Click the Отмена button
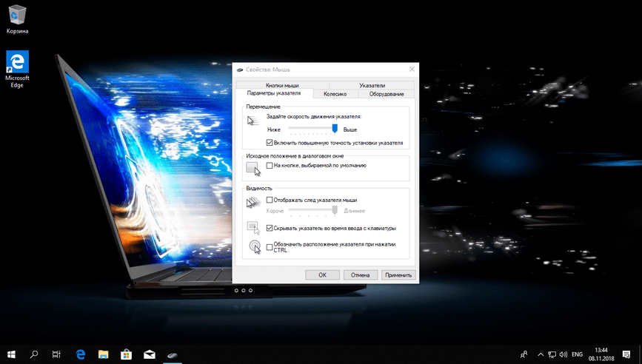The width and height of the screenshot is (642, 364). 360,274
